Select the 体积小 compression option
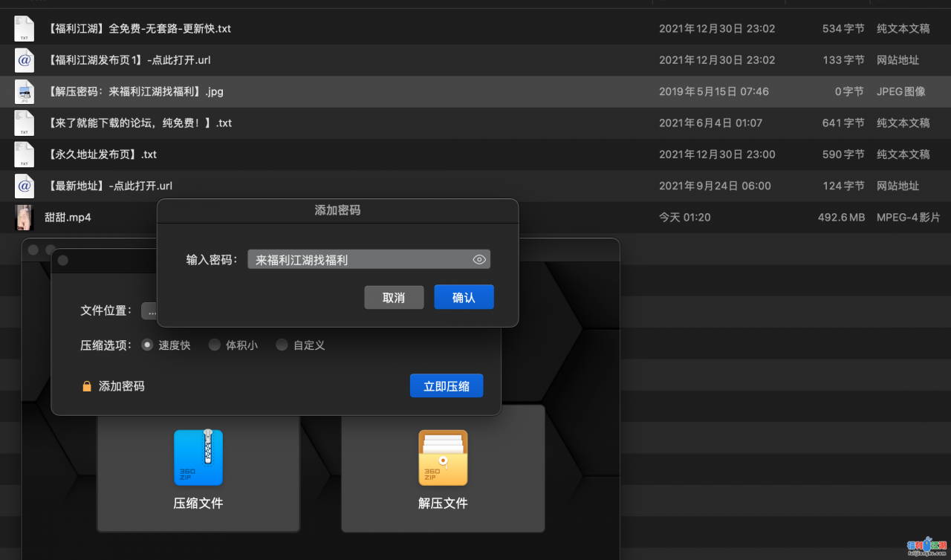The height and width of the screenshot is (560, 951). click(214, 345)
